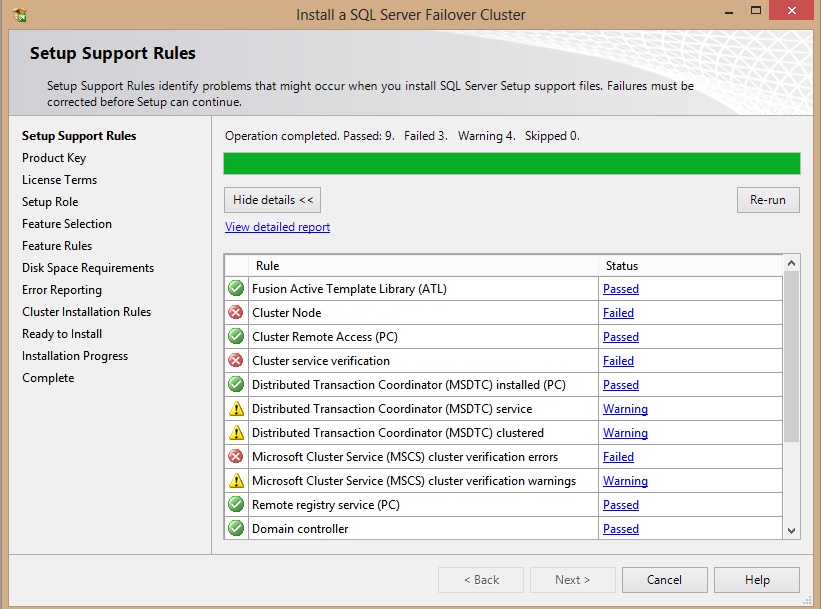Open Warning status for MSDTC clustered
This screenshot has height=609, width=821.
pyautogui.click(x=625, y=433)
